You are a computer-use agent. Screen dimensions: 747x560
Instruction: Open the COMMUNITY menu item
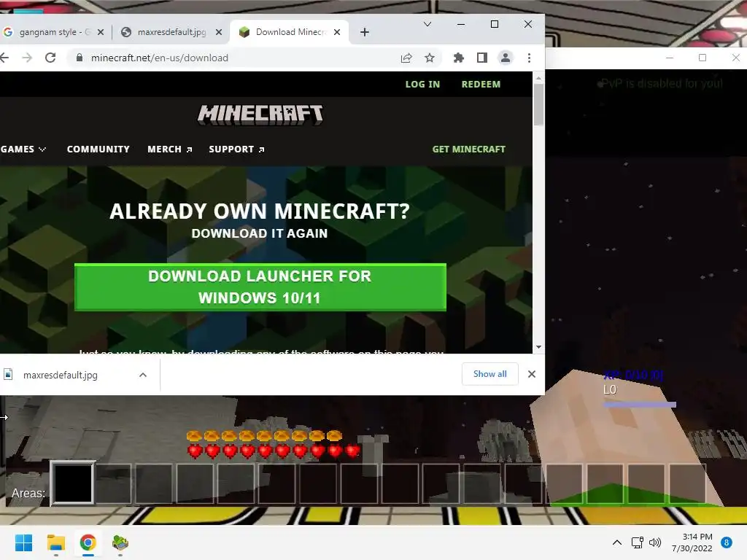click(98, 149)
